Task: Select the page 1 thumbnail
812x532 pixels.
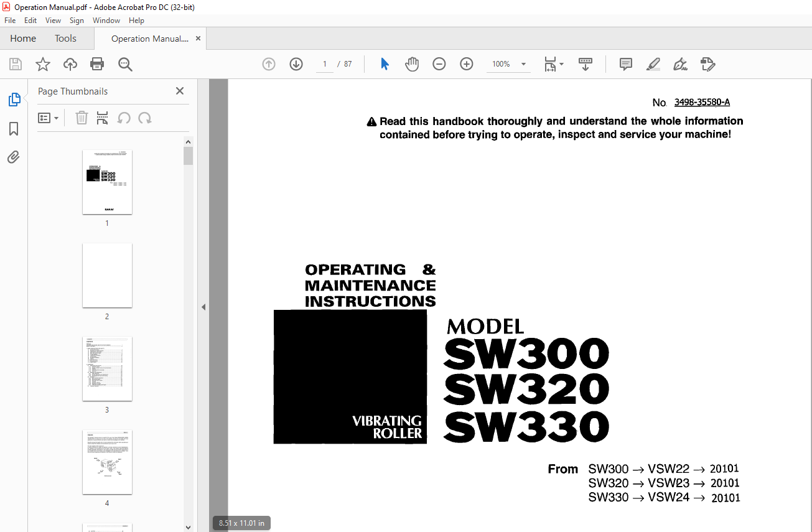Action: point(107,182)
